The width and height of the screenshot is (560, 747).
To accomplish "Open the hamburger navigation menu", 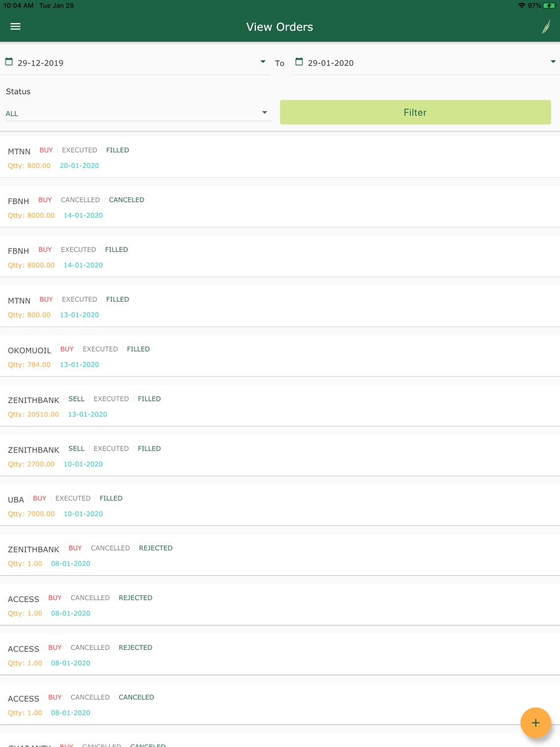I will 16,27.
